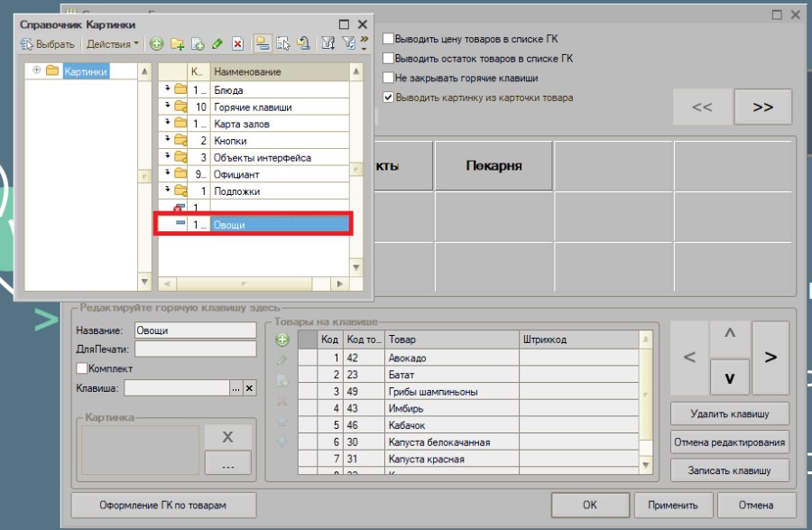This screenshot has height=530, width=812.
Task: Select the Карта залов row in the list
Action: pyautogui.click(x=254, y=124)
